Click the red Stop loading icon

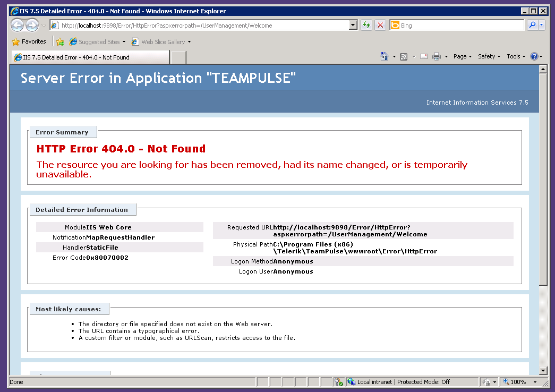pyautogui.click(x=380, y=25)
